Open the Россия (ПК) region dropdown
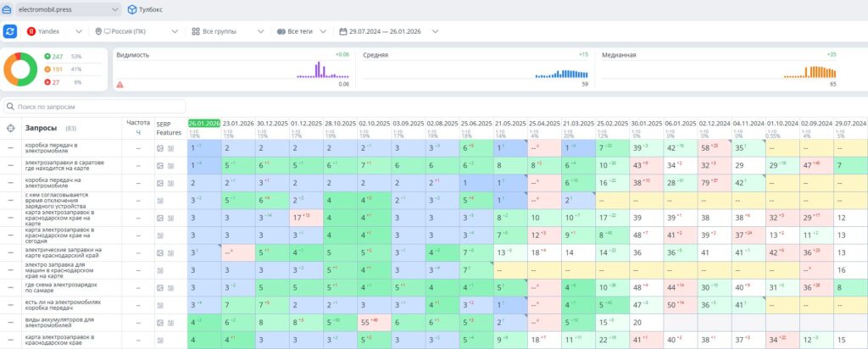868x349 pixels. [x=136, y=31]
